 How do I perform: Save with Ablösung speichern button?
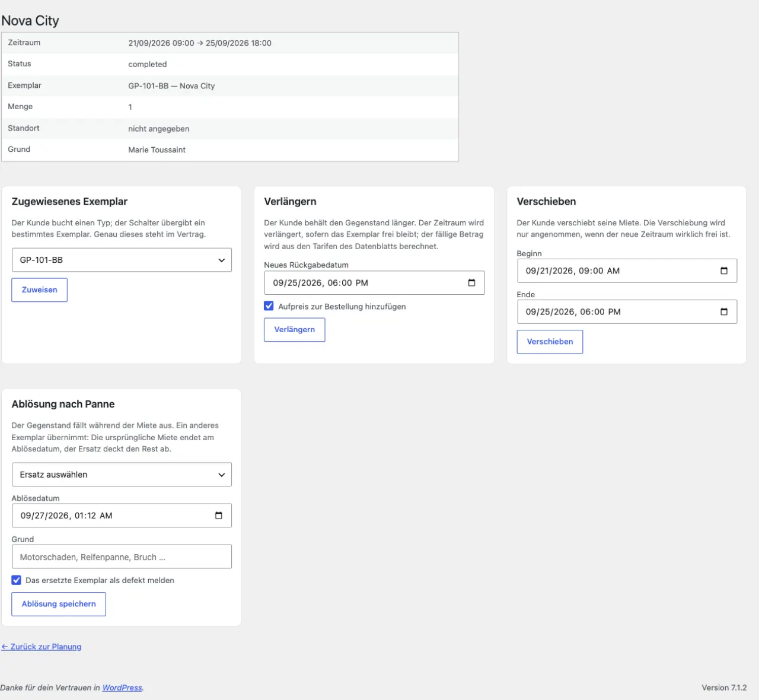pyautogui.click(x=59, y=604)
